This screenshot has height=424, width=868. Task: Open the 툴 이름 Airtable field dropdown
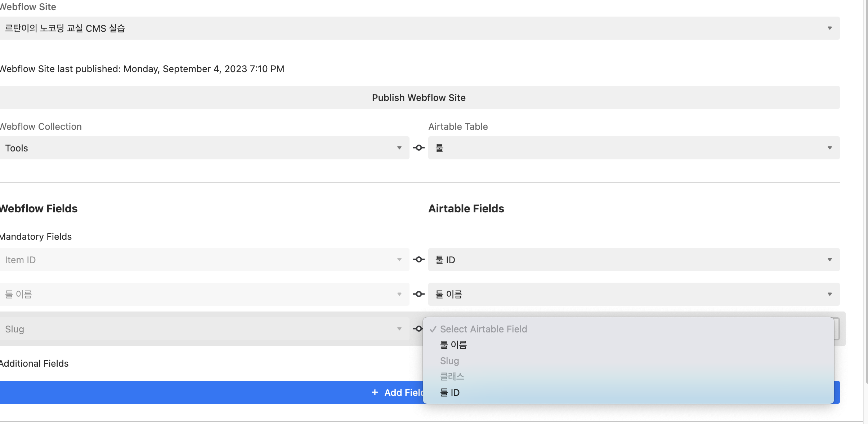[x=634, y=294]
